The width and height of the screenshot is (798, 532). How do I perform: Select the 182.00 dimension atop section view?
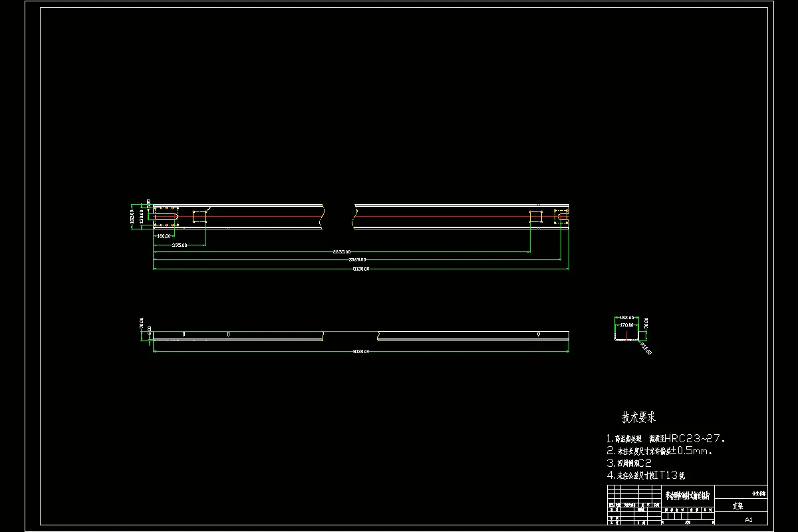[x=626, y=318]
